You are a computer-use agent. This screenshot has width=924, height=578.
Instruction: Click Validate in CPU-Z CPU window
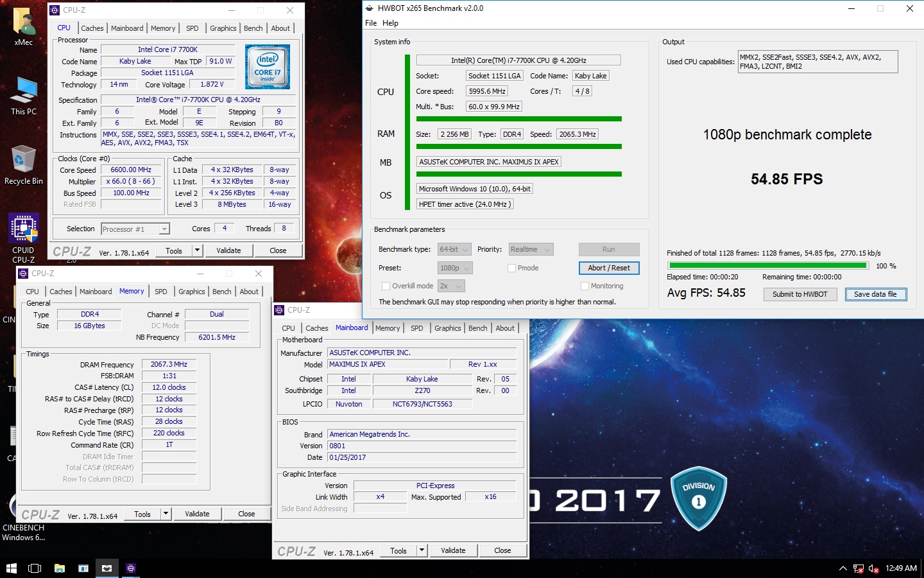point(228,250)
